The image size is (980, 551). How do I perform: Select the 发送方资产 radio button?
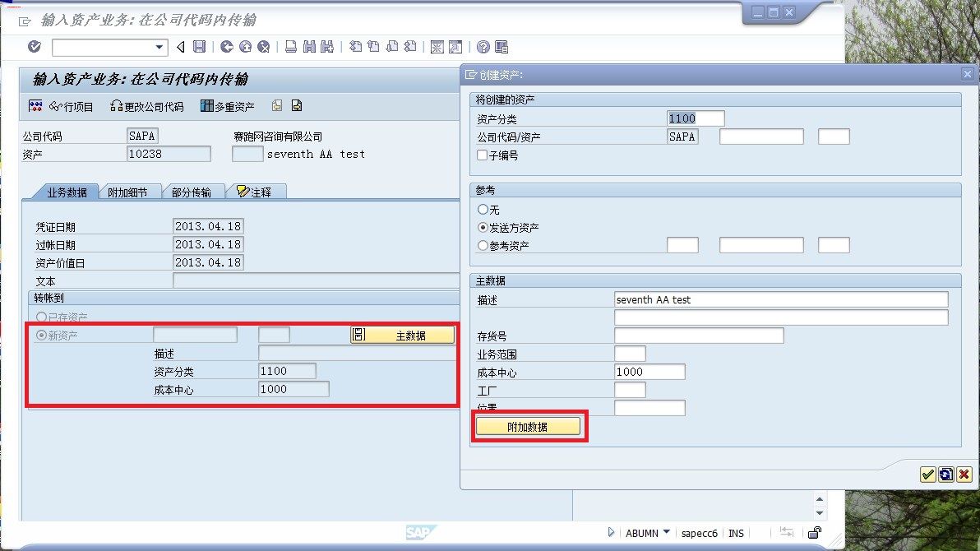pyautogui.click(x=483, y=227)
